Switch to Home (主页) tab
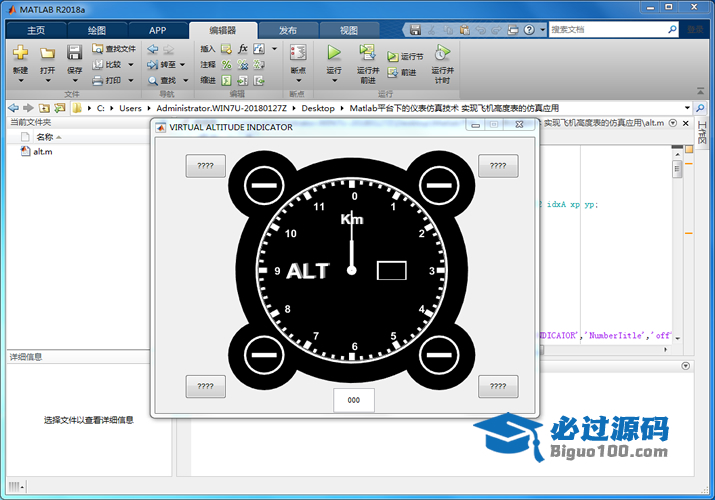715x500 pixels. 36,31
